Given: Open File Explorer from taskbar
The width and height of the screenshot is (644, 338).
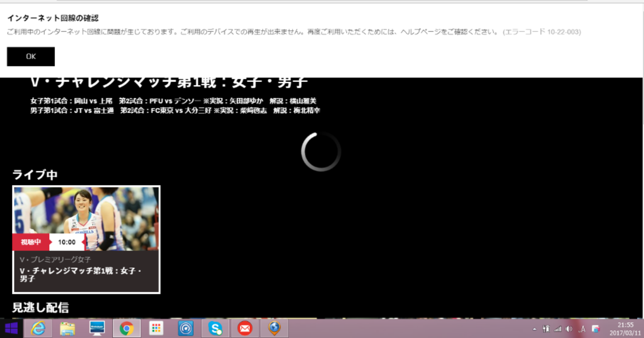Looking at the screenshot, I should (67, 328).
